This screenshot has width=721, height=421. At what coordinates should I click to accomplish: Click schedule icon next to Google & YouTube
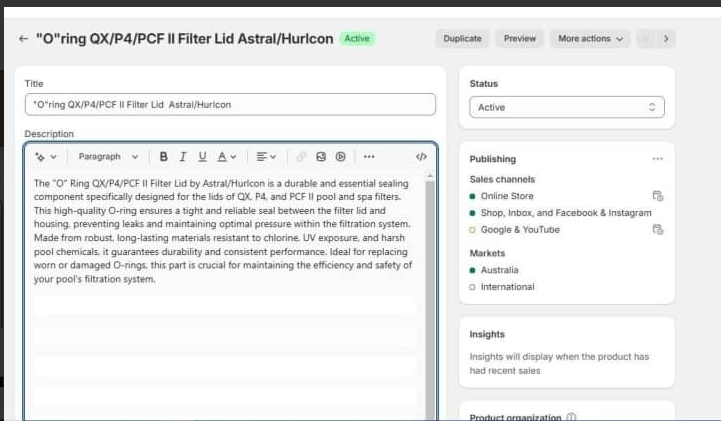coord(657,229)
